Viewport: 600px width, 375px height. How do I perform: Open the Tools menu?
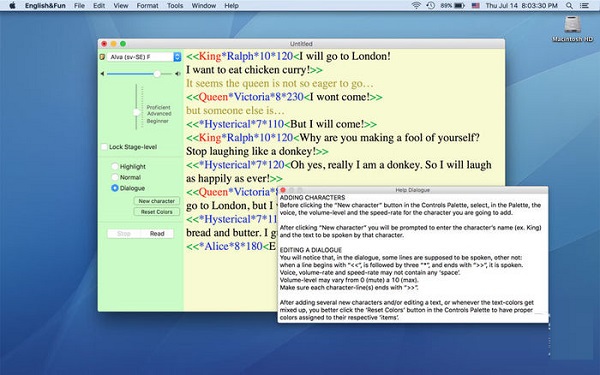175,6
